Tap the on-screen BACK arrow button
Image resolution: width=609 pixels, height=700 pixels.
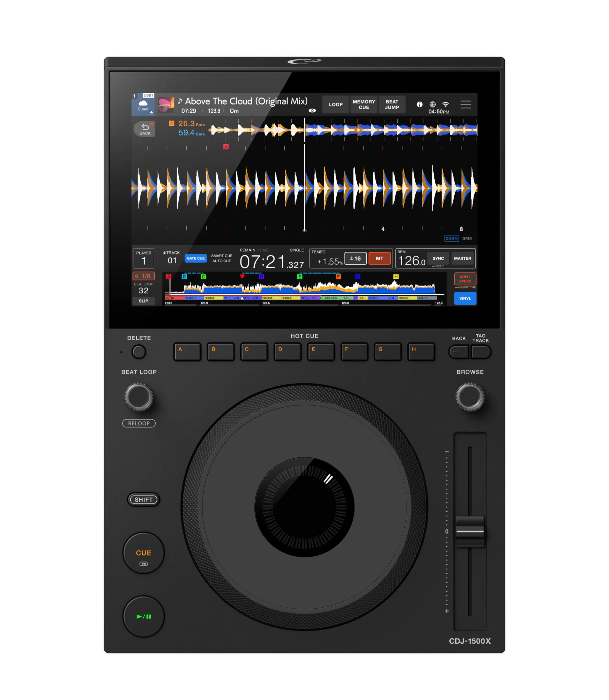click(144, 129)
